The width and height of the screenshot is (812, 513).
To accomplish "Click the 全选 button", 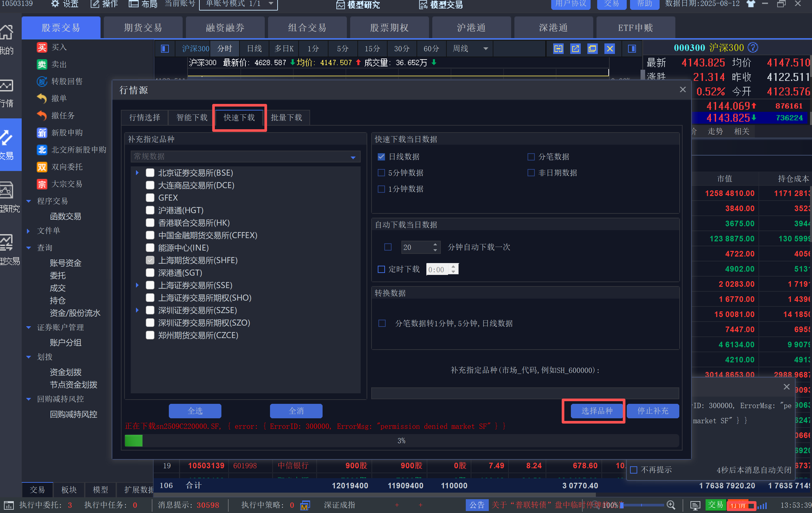I will click(195, 411).
